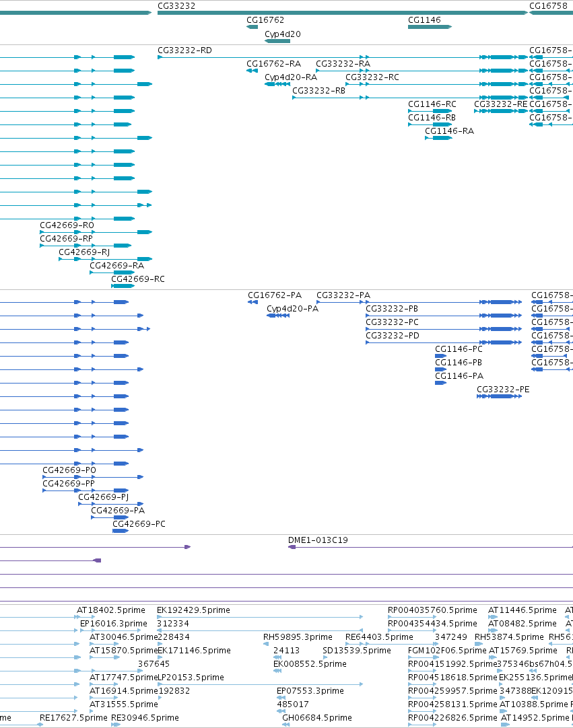Select transcript CG1146-RB

pyautogui.click(x=430, y=124)
